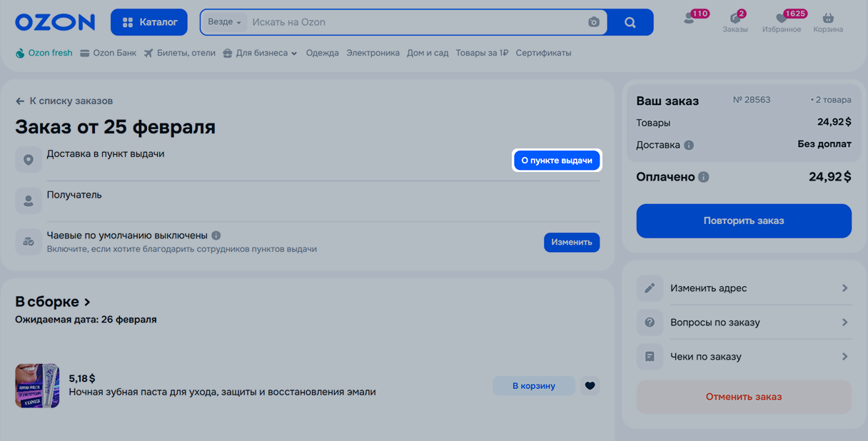Image resolution: width=868 pixels, height=441 pixels.
Task: Click info icon beside tips text
Action: click(x=216, y=235)
